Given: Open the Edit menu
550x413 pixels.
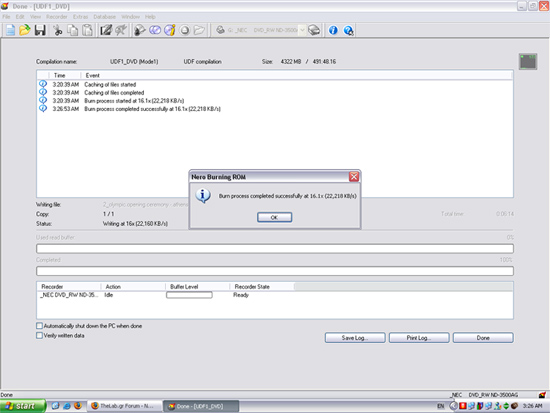Looking at the screenshot, I should [20, 16].
